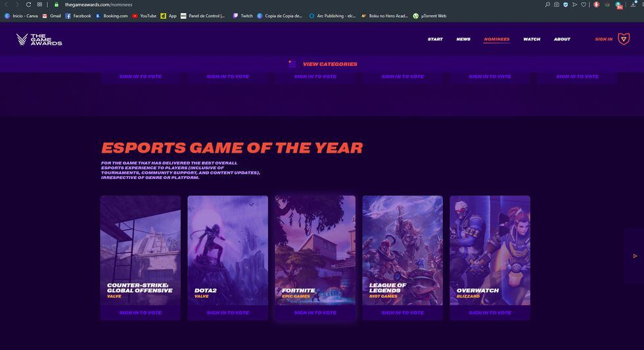The width and height of the screenshot is (644, 350).
Task: Open the browser downloads icon
Action: pyautogui.click(x=633, y=5)
